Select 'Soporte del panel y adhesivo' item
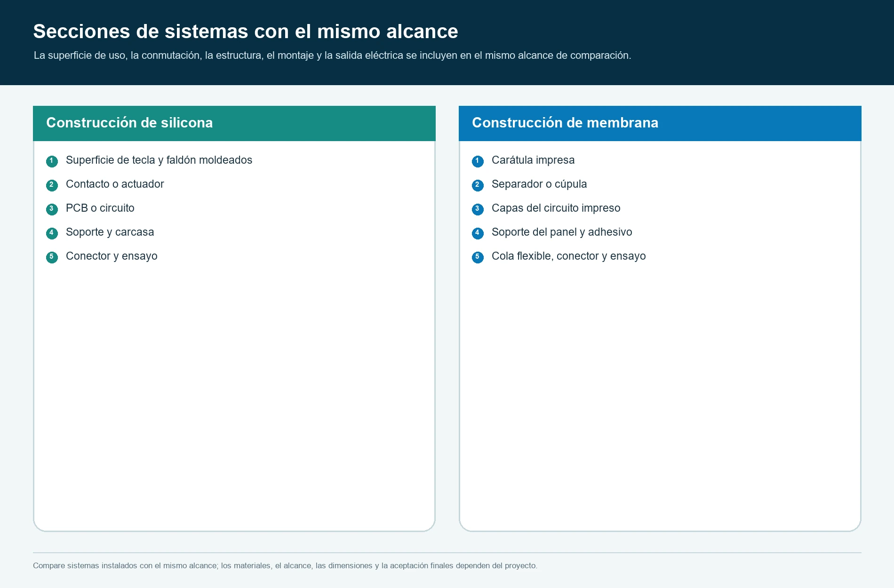Screen dimensions: 894x588 [562, 232]
